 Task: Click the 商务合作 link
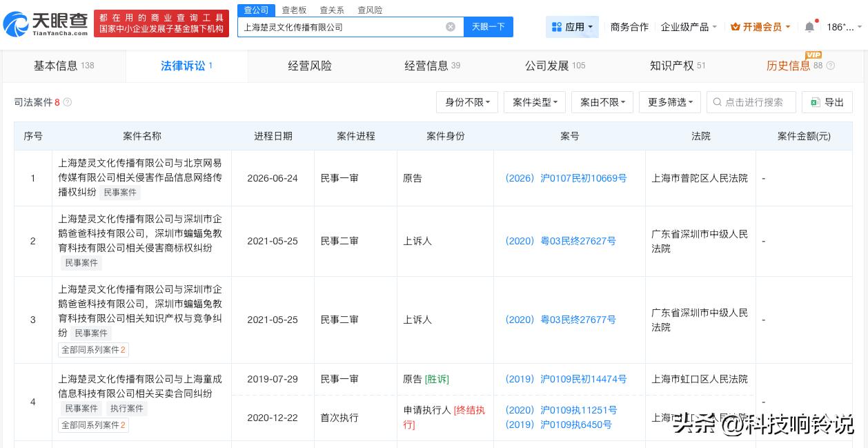629,27
